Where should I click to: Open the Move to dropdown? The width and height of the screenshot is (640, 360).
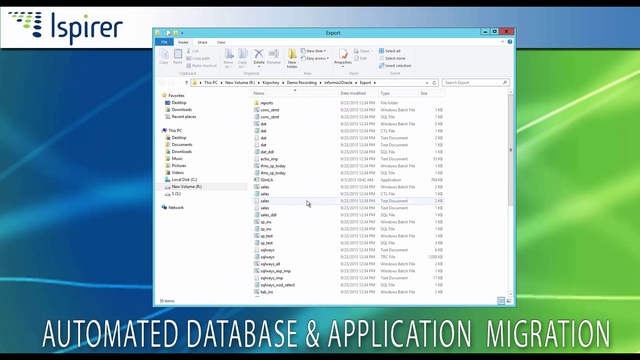(x=229, y=58)
